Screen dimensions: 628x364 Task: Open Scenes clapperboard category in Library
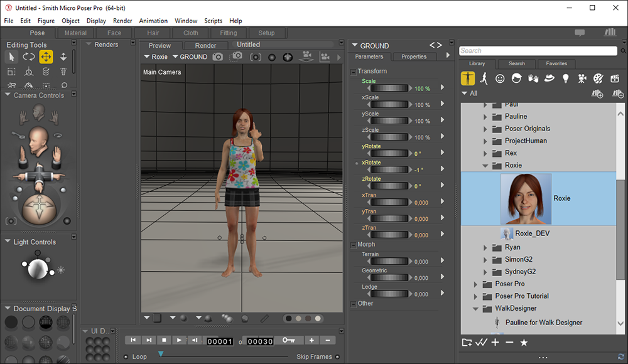pyautogui.click(x=615, y=78)
